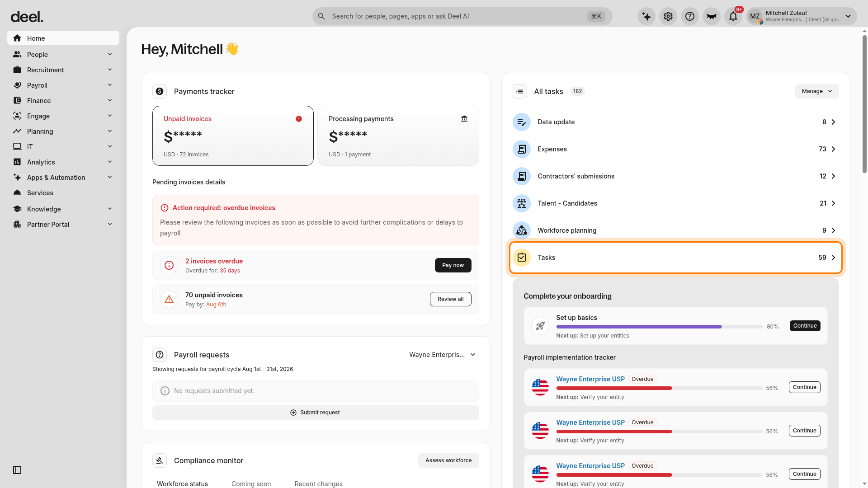The image size is (868, 488).
Task: Open second Wayne Enterprise USP link
Action: click(590, 422)
